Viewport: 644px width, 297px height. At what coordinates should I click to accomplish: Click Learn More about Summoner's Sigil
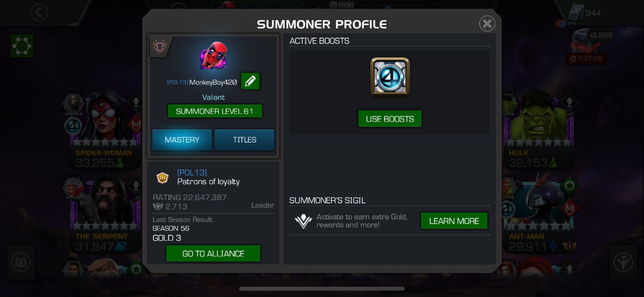(x=454, y=221)
